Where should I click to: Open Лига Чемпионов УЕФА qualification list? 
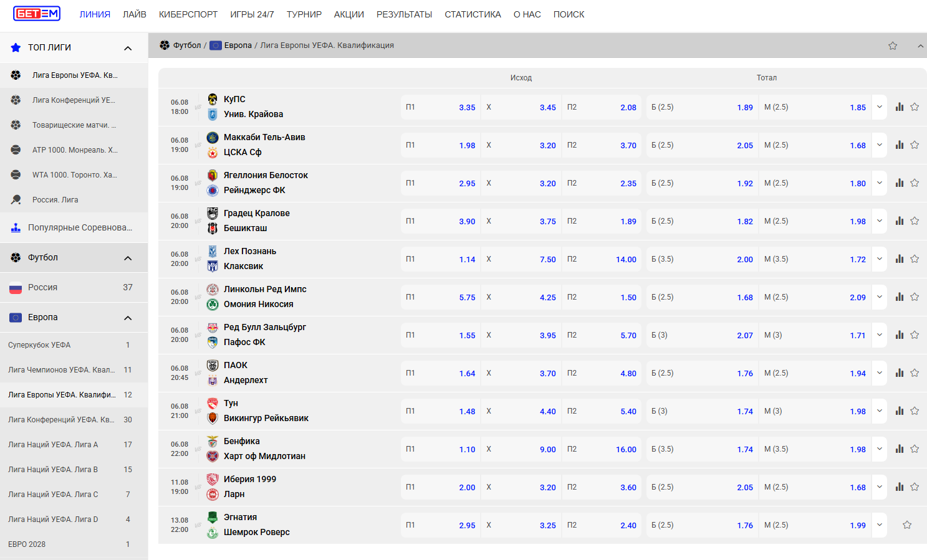click(74, 370)
